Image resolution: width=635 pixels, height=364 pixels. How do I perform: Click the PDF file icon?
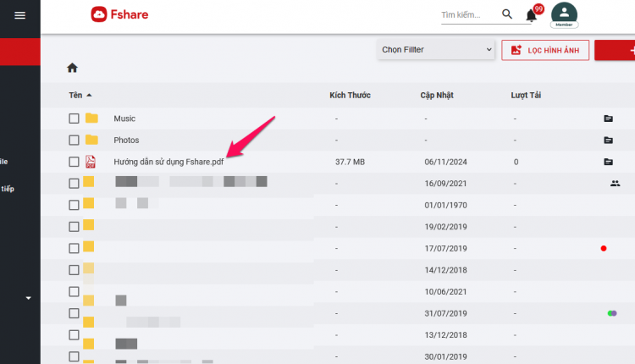[91, 162]
